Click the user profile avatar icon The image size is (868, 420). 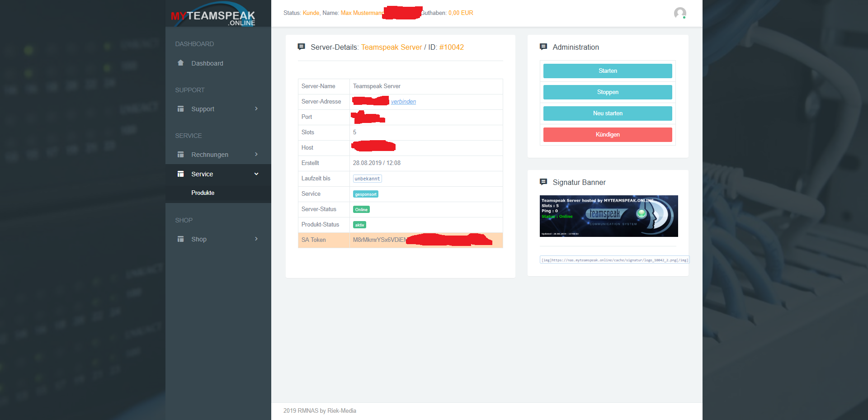point(679,13)
